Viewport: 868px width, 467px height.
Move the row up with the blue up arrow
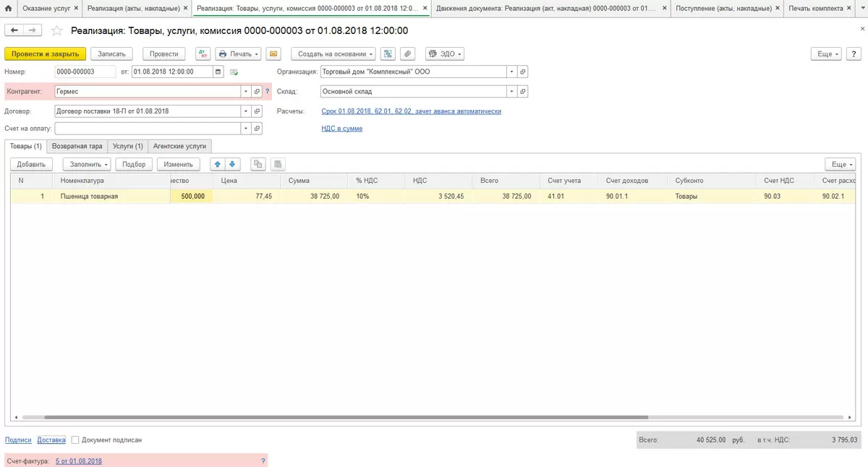(x=218, y=164)
